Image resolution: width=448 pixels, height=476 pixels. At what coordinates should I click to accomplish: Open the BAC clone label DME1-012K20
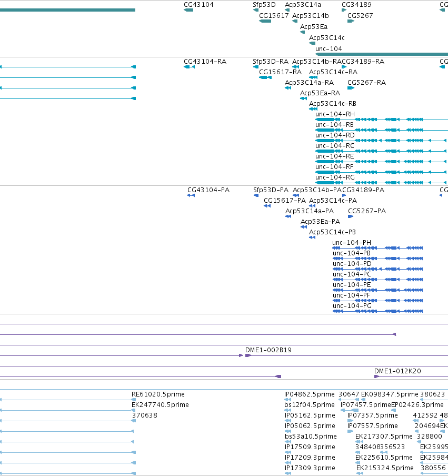click(x=397, y=371)
